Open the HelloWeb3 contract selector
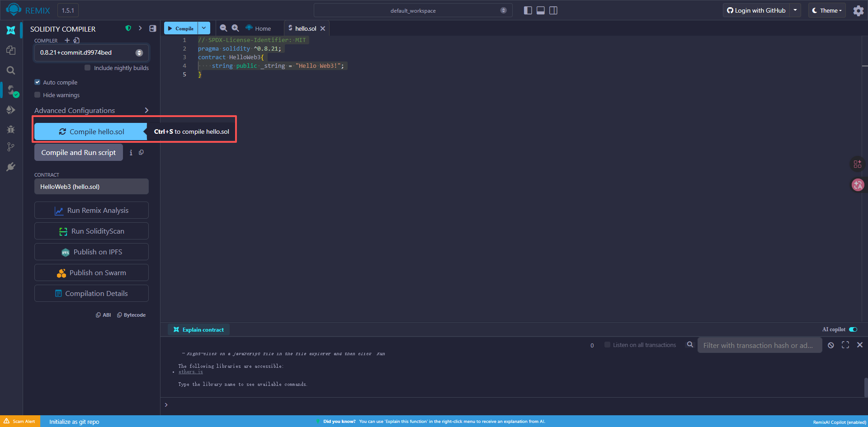 (x=91, y=187)
